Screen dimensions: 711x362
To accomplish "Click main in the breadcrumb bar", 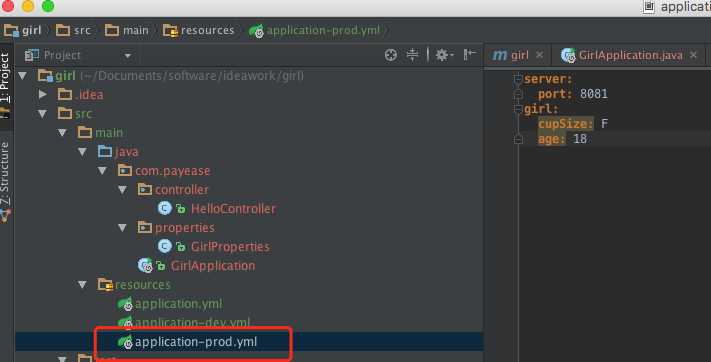I will 136,30.
